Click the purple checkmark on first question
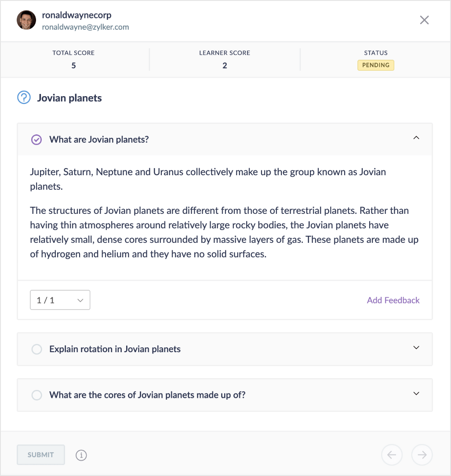 click(36, 140)
